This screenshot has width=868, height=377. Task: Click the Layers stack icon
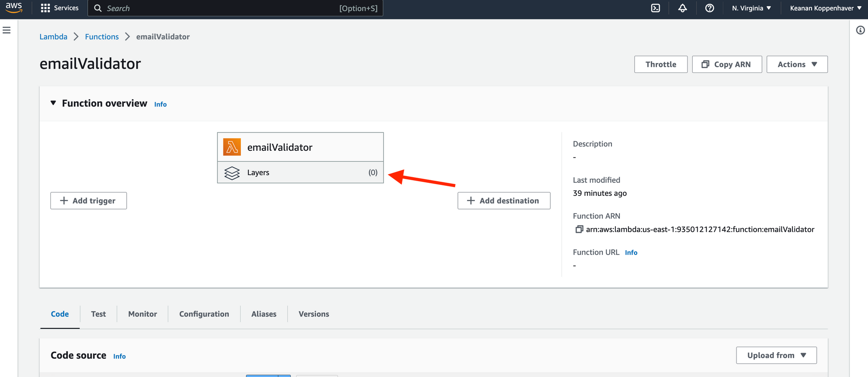[x=232, y=173]
